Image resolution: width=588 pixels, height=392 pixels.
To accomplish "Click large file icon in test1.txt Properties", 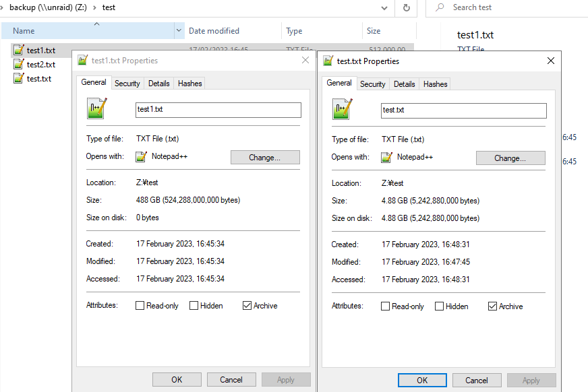I will pos(96,108).
